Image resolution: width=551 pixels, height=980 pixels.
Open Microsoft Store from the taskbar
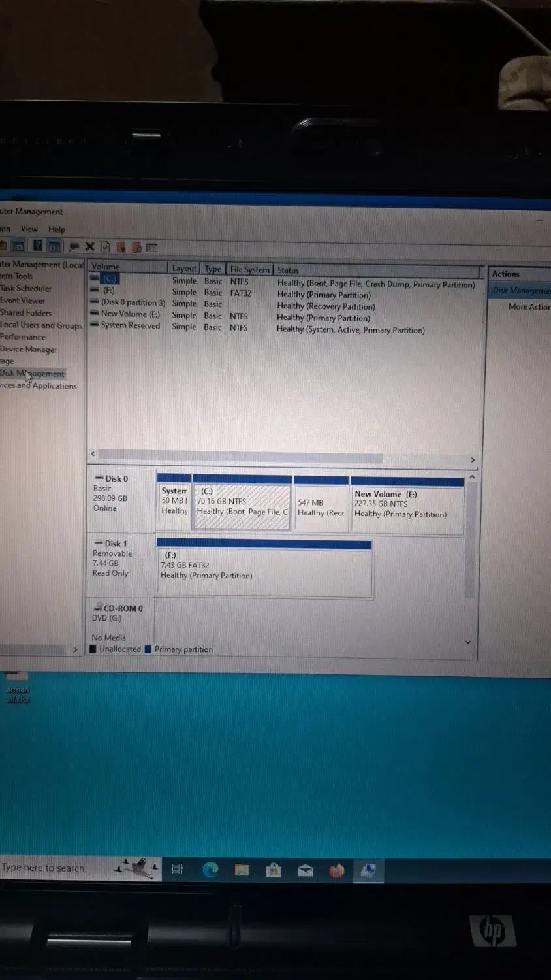pos(274,870)
